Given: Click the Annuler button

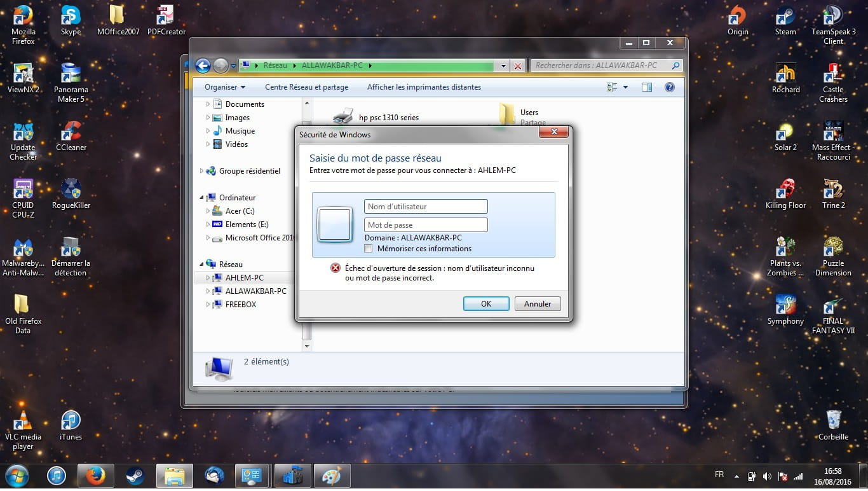Looking at the screenshot, I should (537, 304).
